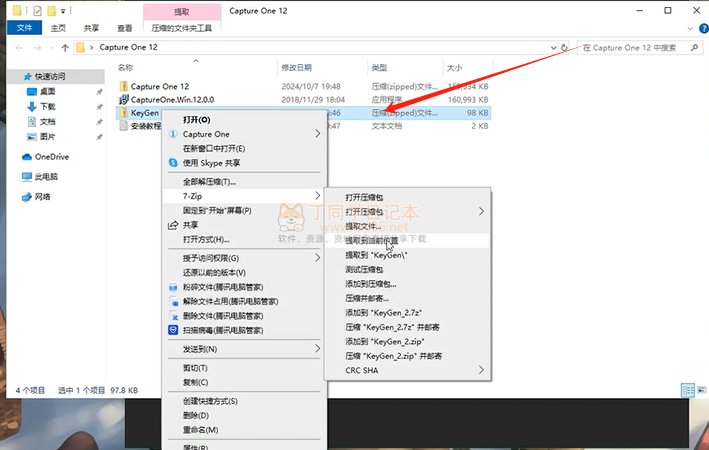The width and height of the screenshot is (709, 450).
Task: Click the KeyGen zip file icon
Action: (x=123, y=113)
